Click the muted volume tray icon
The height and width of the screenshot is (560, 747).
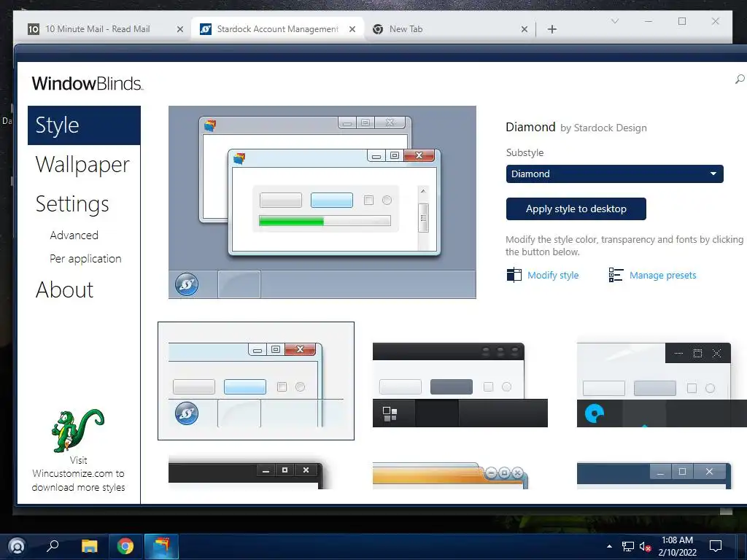(x=645, y=547)
